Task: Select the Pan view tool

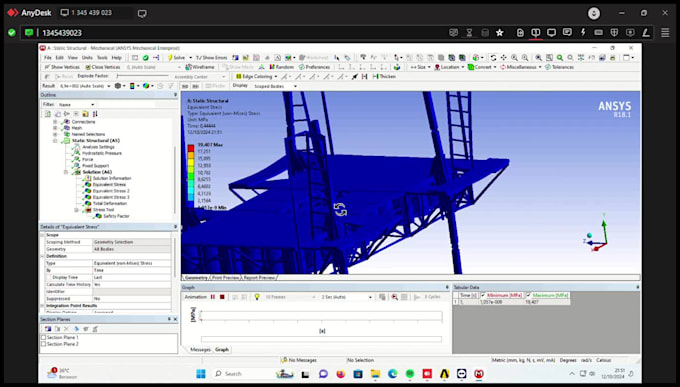Action: coord(503,58)
